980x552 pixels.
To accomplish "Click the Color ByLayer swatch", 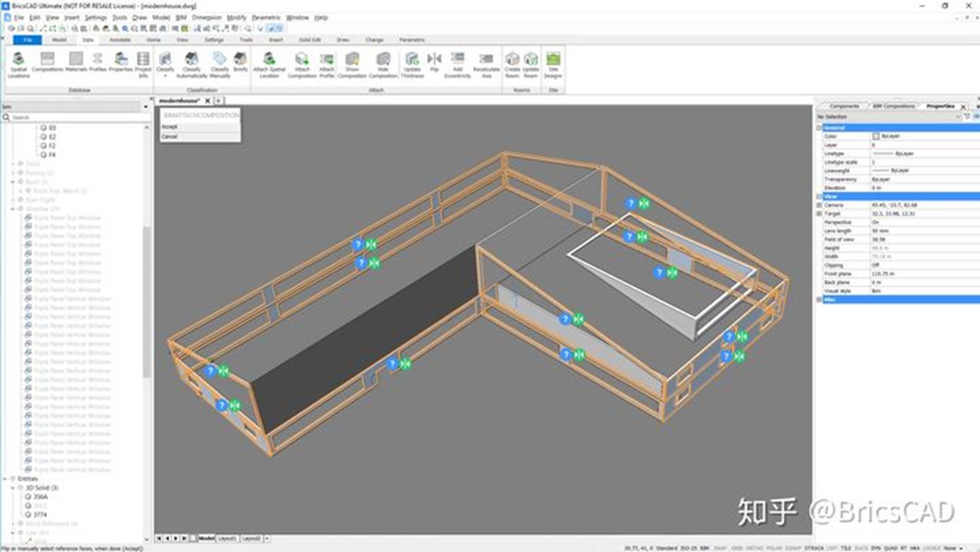I will point(876,136).
